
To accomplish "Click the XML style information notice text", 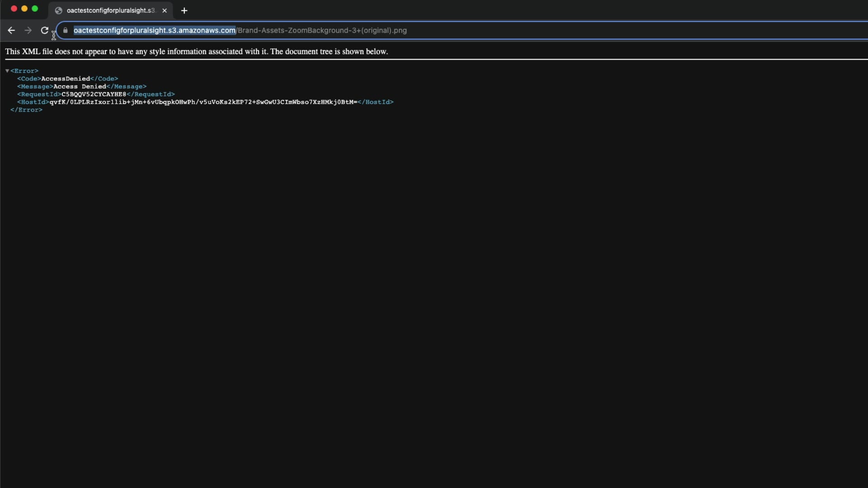I will (x=196, y=52).
